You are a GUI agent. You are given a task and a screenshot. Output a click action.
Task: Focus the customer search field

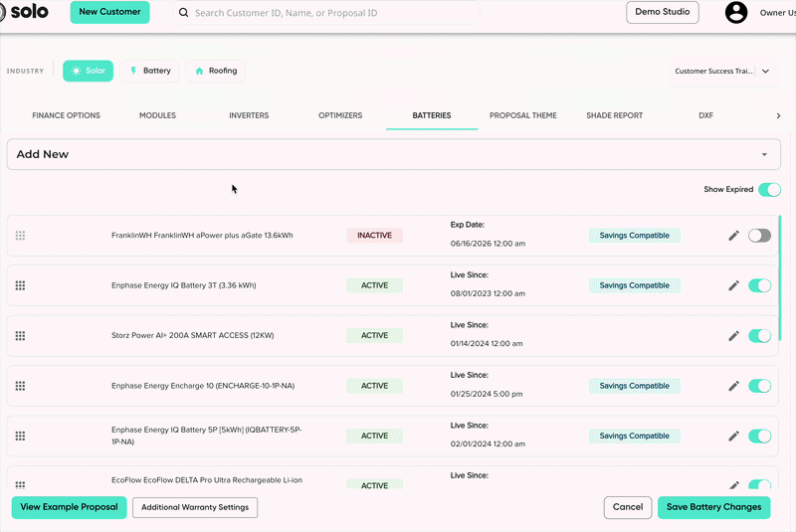326,13
